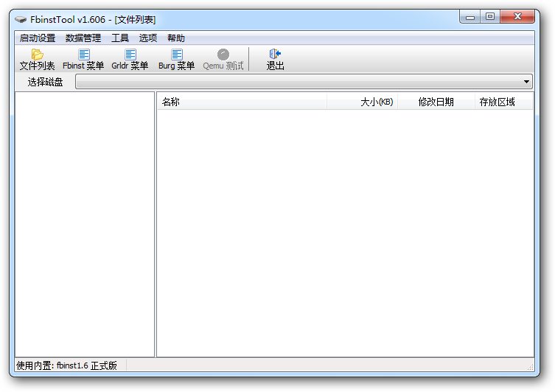
Task: Click the status text 使用内置: fbinst1.6 正式版
Action: pyautogui.click(x=66, y=365)
